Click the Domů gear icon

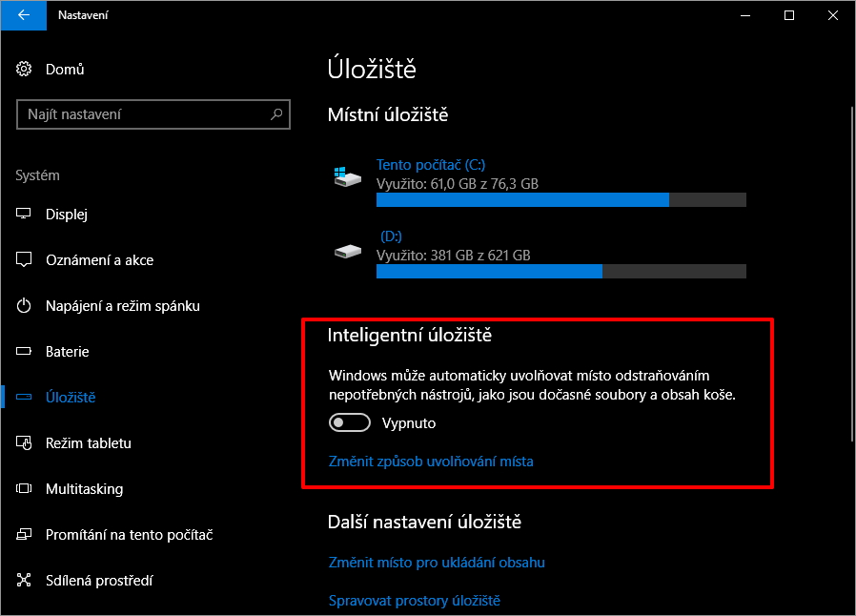pyautogui.click(x=25, y=69)
